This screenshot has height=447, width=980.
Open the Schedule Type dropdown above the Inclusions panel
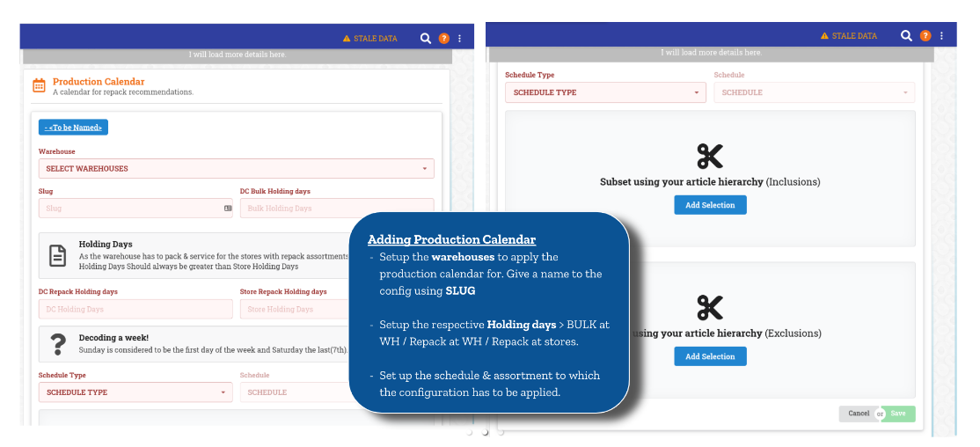[x=605, y=92]
